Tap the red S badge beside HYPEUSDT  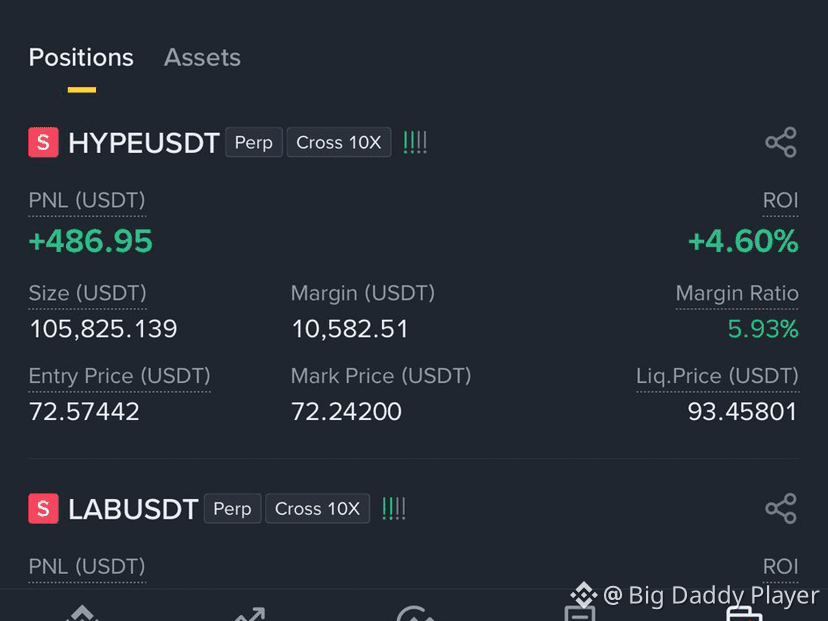tap(43, 142)
